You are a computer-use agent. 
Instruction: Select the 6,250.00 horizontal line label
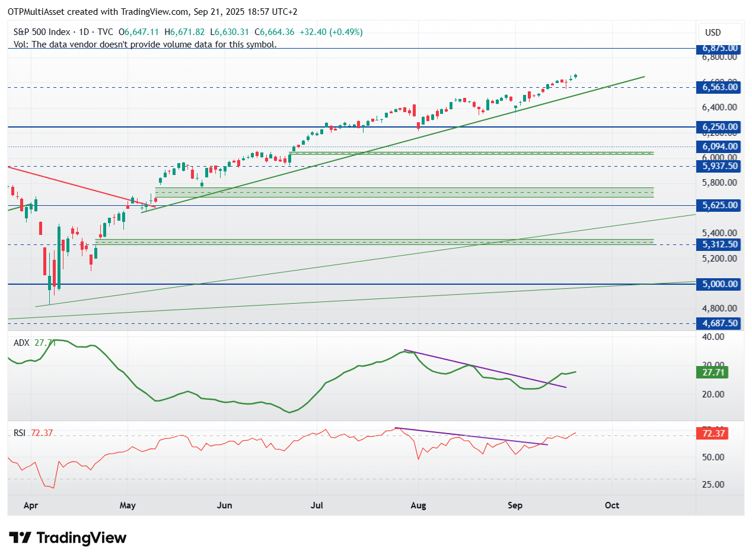(x=720, y=127)
